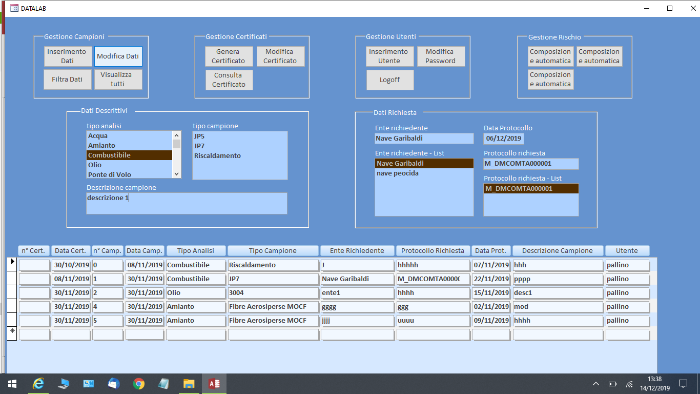Open the notification center icon
Image resolution: width=700 pixels, height=394 pixels.
pyautogui.click(x=683, y=384)
